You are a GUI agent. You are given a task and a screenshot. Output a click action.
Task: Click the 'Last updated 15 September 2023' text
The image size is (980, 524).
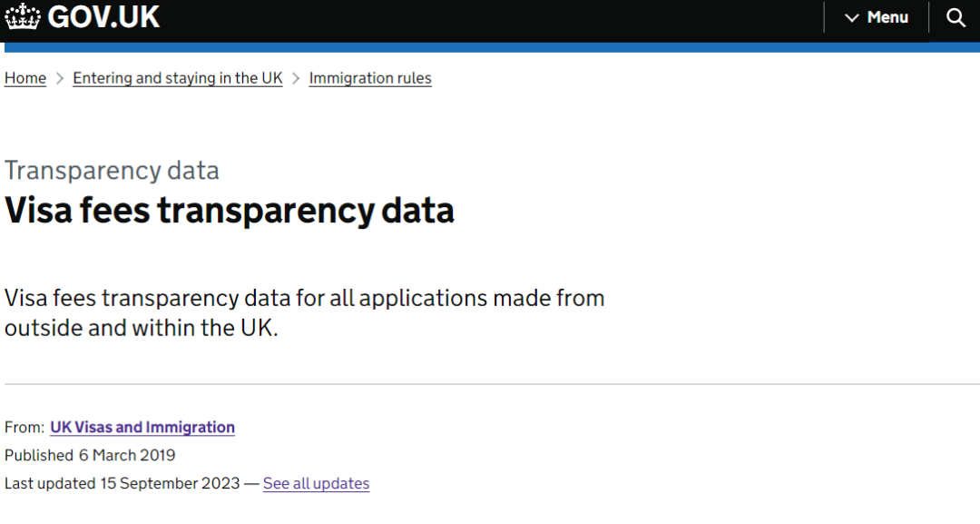122,483
